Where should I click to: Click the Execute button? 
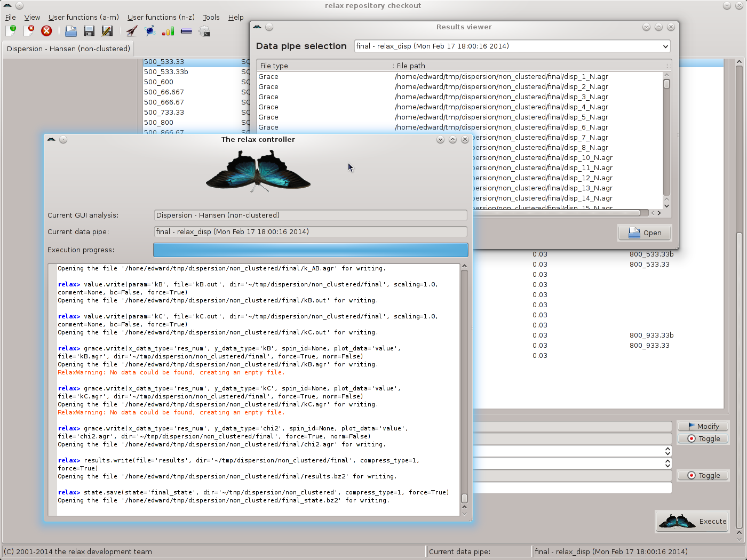tap(693, 521)
